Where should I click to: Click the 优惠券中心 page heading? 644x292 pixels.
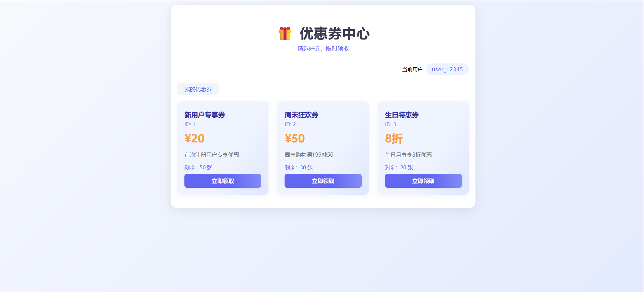point(335,34)
